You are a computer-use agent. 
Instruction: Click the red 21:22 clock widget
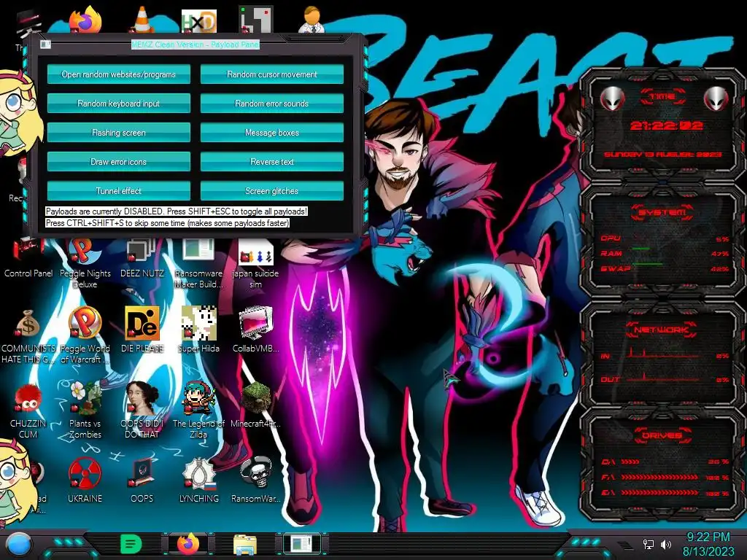pyautogui.click(x=667, y=125)
